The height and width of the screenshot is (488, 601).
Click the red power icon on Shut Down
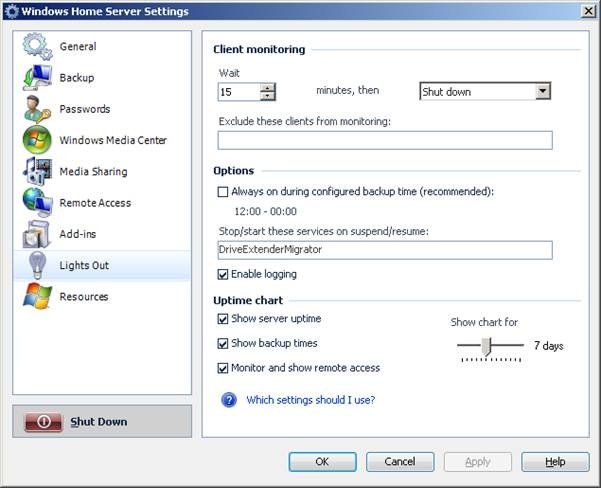[43, 422]
